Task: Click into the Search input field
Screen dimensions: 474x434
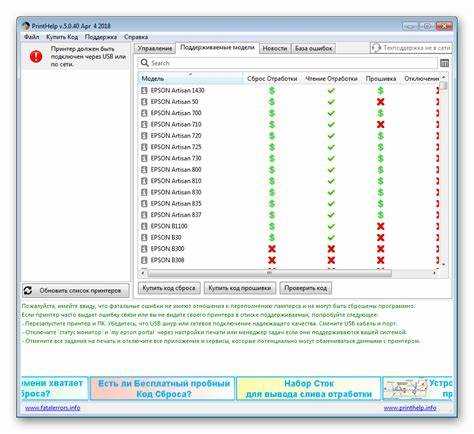Action: (x=292, y=63)
